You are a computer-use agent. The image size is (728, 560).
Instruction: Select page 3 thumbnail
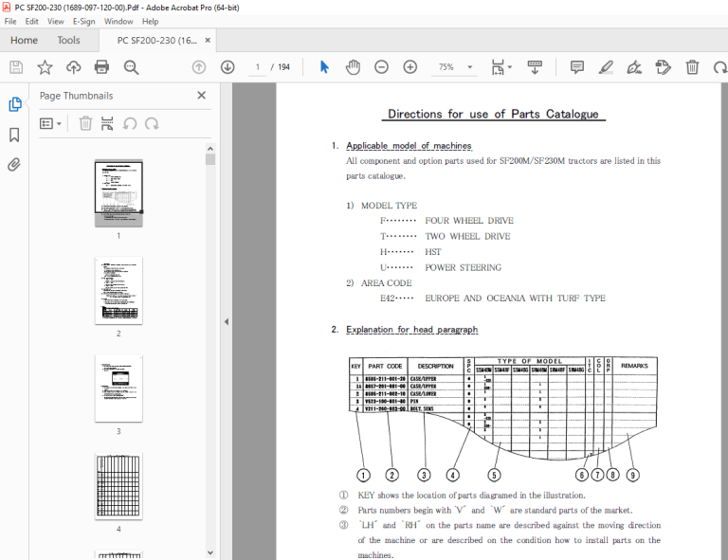point(118,388)
